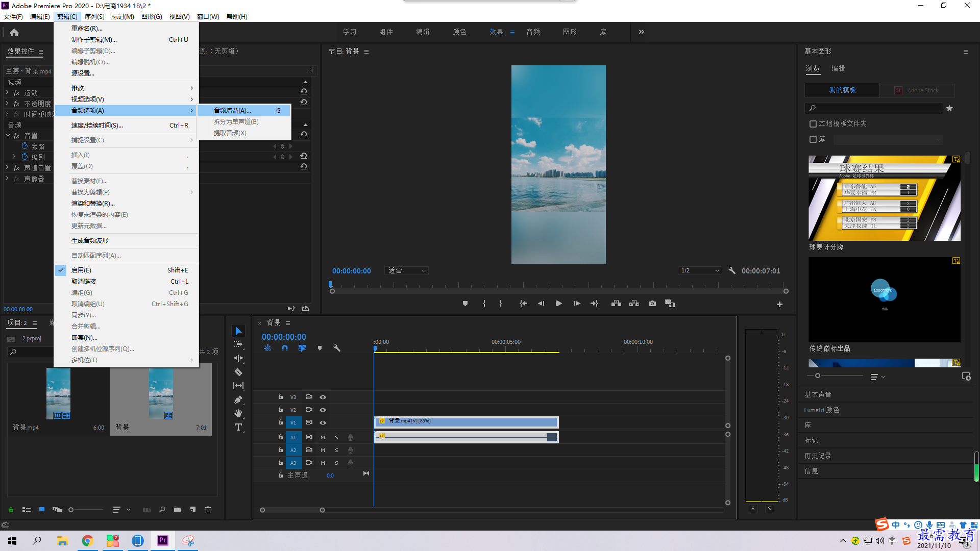This screenshot has width=980, height=551.
Task: Play the program monitor
Action: [559, 304]
